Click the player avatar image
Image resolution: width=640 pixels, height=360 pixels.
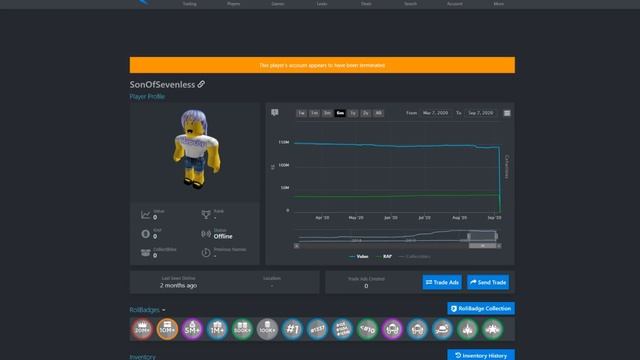point(196,149)
